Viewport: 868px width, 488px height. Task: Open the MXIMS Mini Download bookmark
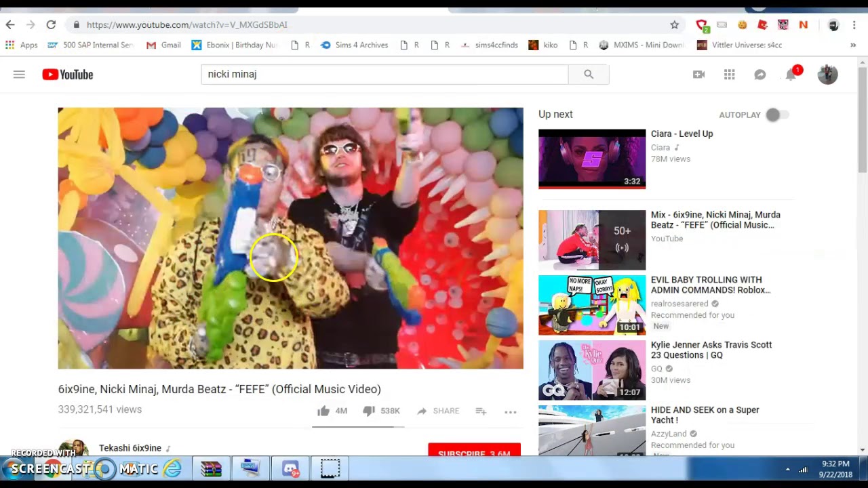pos(642,45)
